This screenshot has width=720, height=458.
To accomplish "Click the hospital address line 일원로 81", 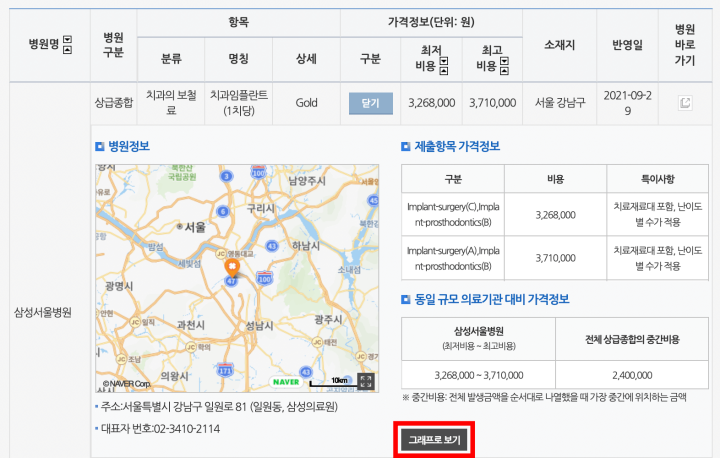I will point(219,407).
